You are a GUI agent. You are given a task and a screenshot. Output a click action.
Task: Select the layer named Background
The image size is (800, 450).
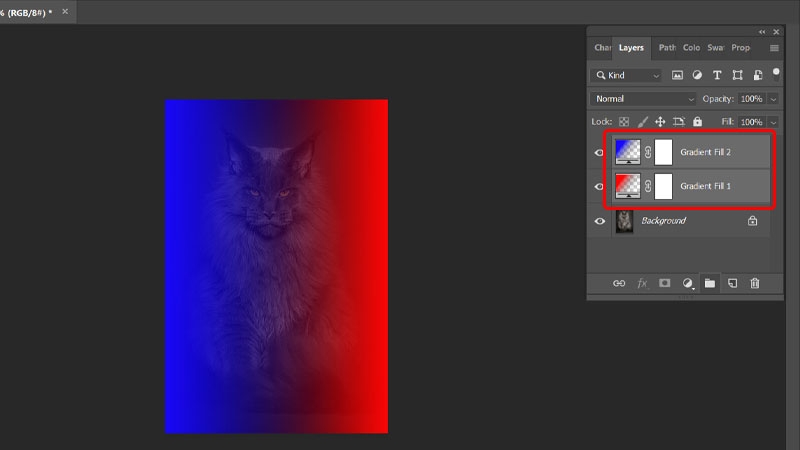point(663,220)
